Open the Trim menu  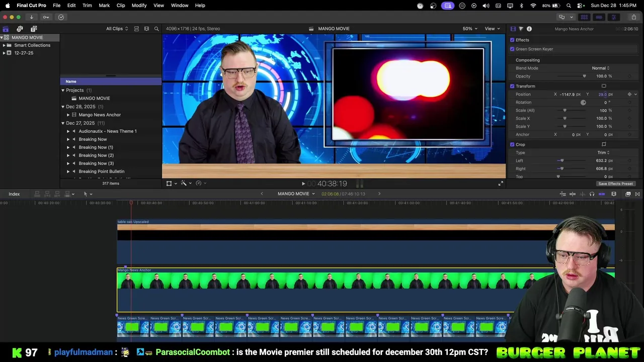point(87,5)
